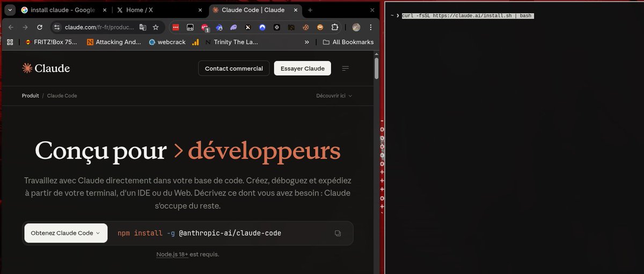
Task: Open a new browser tab
Action: click(310, 10)
